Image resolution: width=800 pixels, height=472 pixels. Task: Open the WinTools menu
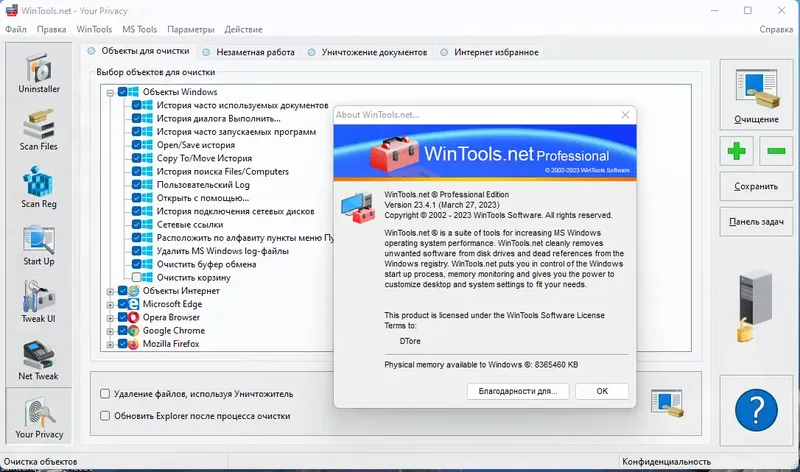tap(94, 30)
